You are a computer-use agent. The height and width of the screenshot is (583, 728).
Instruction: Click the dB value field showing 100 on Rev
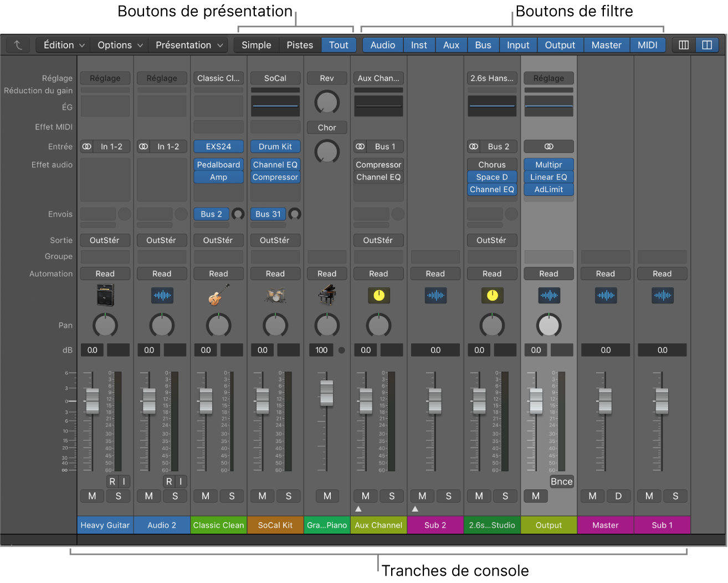click(321, 349)
